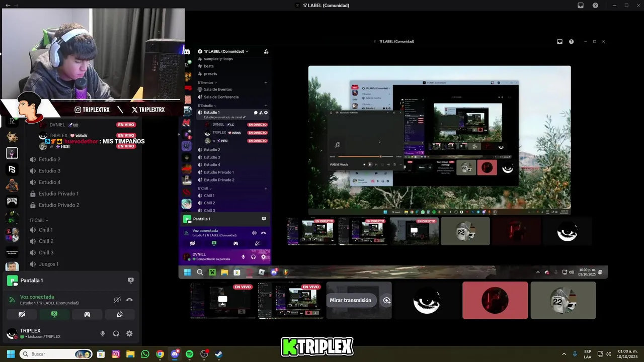
Task: Open the soundboard in TRIPLEX's voice panel
Action: click(120, 314)
